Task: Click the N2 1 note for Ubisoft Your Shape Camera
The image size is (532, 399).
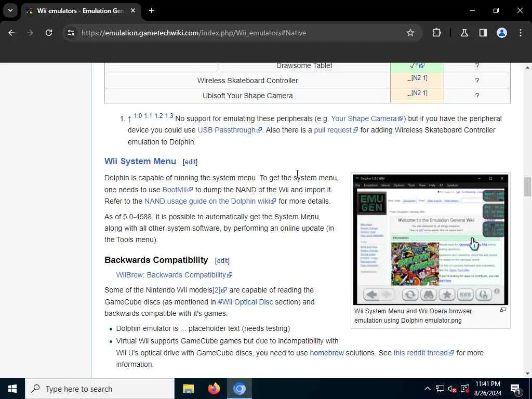Action: click(x=419, y=93)
